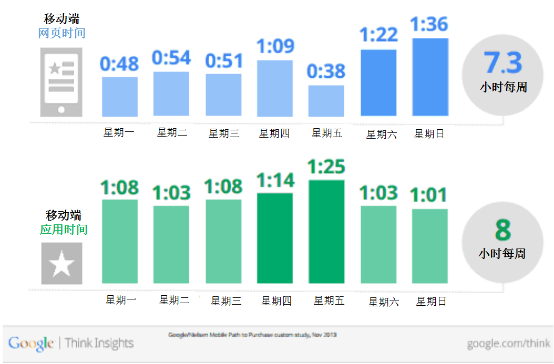The image size is (554, 364).
Task: Click the blue 网页时间 heading
Action: pos(62,33)
